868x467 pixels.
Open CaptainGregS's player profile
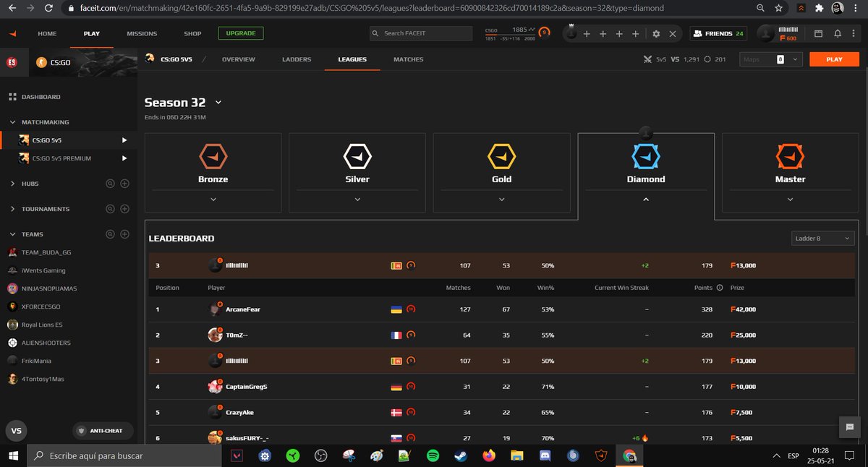coord(247,387)
